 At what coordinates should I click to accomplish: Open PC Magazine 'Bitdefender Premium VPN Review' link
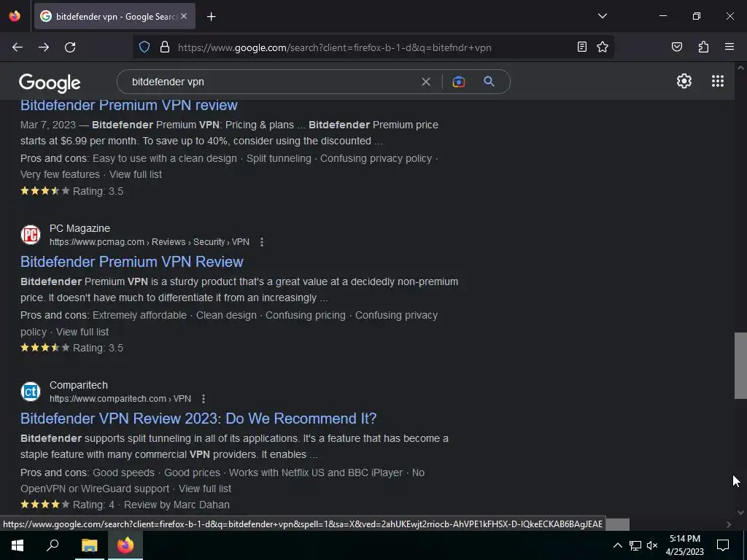pyautogui.click(x=131, y=262)
